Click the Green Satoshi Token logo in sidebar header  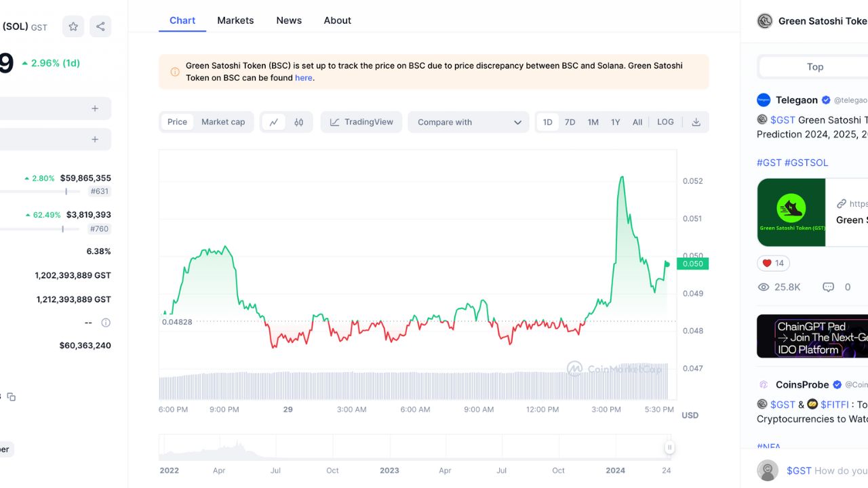pos(765,21)
